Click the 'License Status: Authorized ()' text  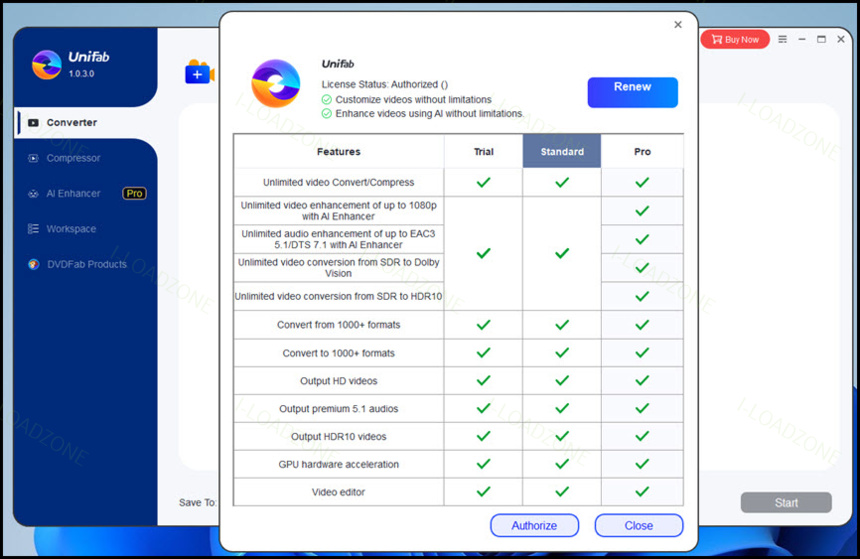384,84
